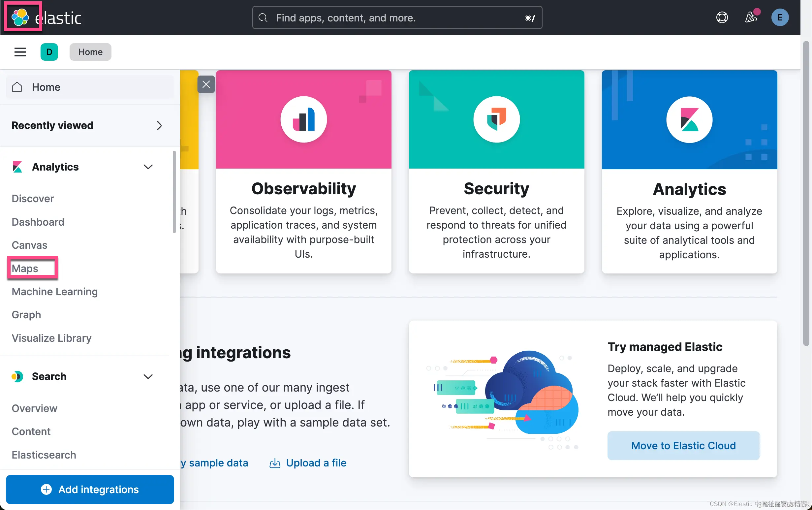Select Maps in the sidebar
812x510 pixels.
pyautogui.click(x=25, y=269)
